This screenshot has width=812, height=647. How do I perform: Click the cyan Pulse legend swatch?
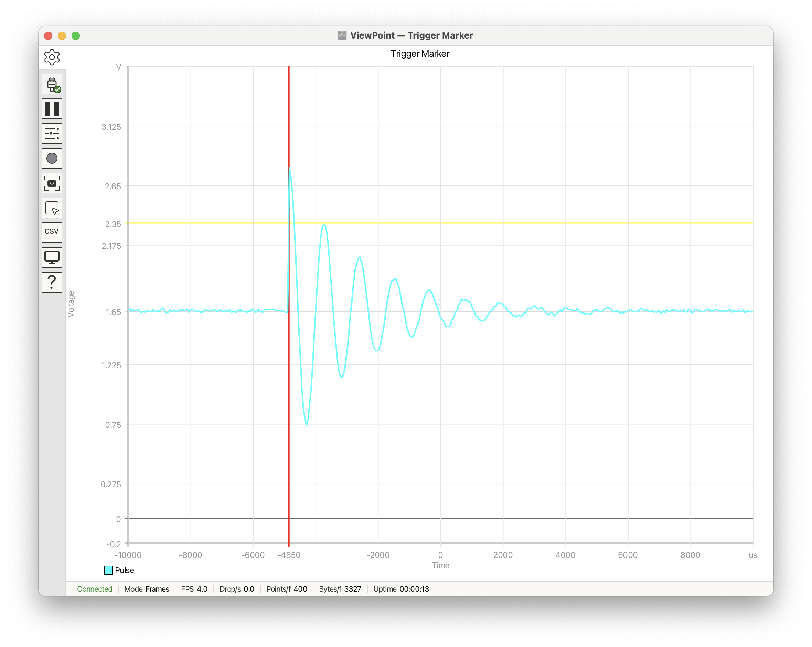pos(108,570)
